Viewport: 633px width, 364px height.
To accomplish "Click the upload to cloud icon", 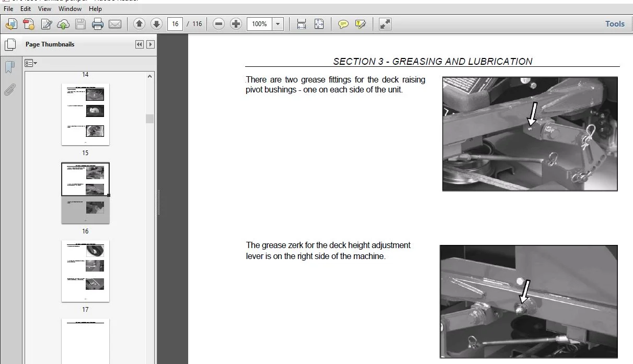I will coord(63,24).
